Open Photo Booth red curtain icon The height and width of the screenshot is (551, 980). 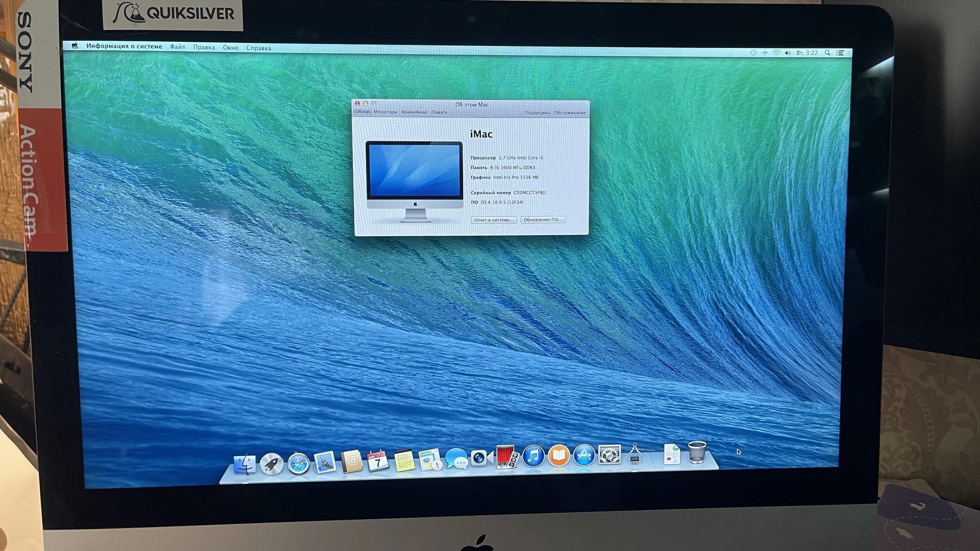click(507, 457)
